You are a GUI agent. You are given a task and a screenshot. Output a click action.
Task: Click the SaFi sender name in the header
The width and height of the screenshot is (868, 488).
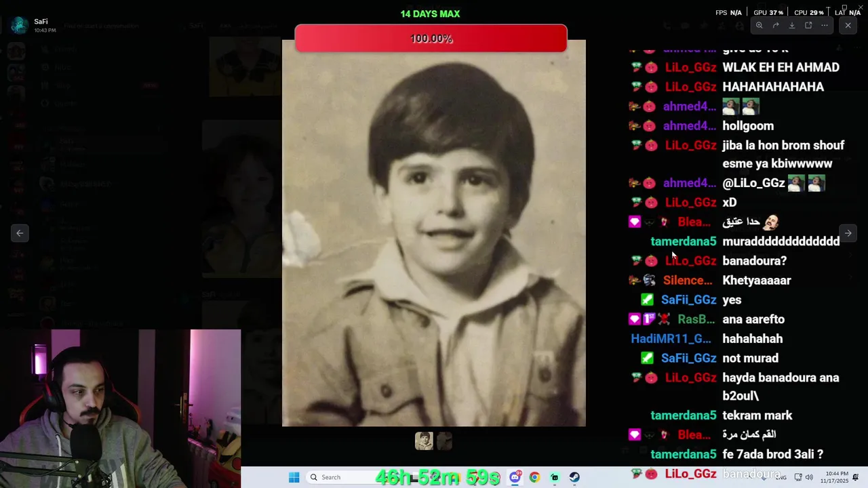click(x=41, y=22)
